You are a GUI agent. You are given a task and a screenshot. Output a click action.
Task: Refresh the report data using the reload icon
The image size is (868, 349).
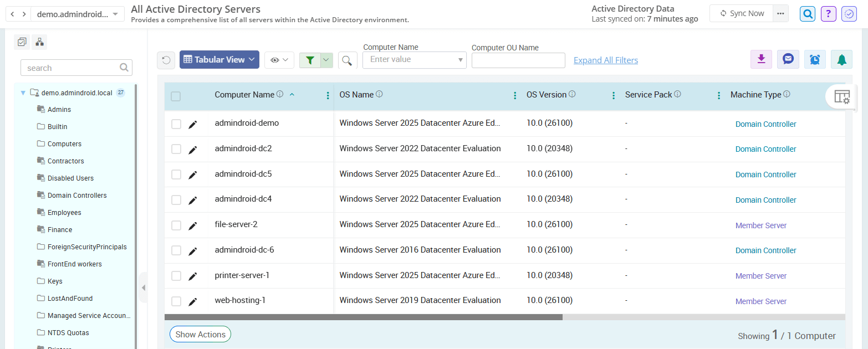pos(166,60)
